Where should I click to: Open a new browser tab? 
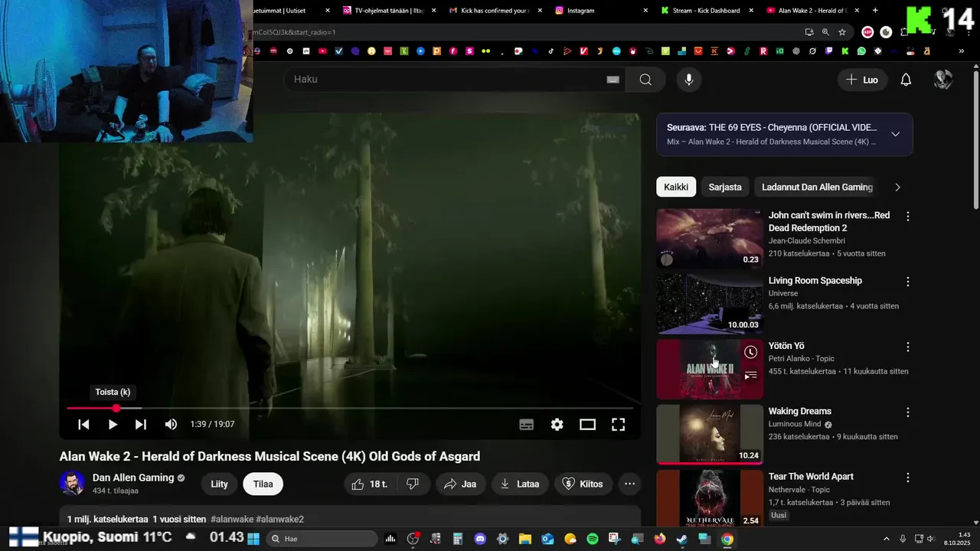tap(875, 10)
